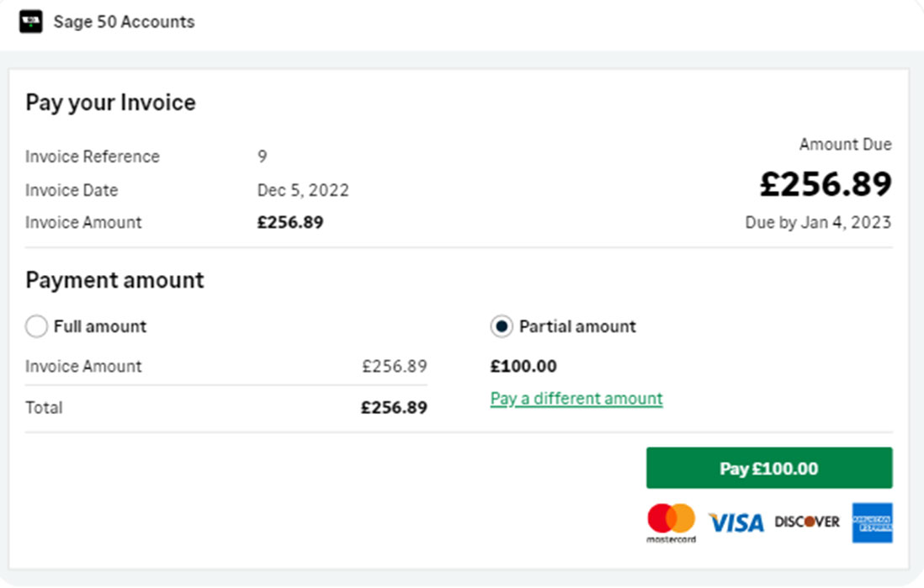
Task: Click the Due by Jan 4, 2023 text
Action: point(818,223)
